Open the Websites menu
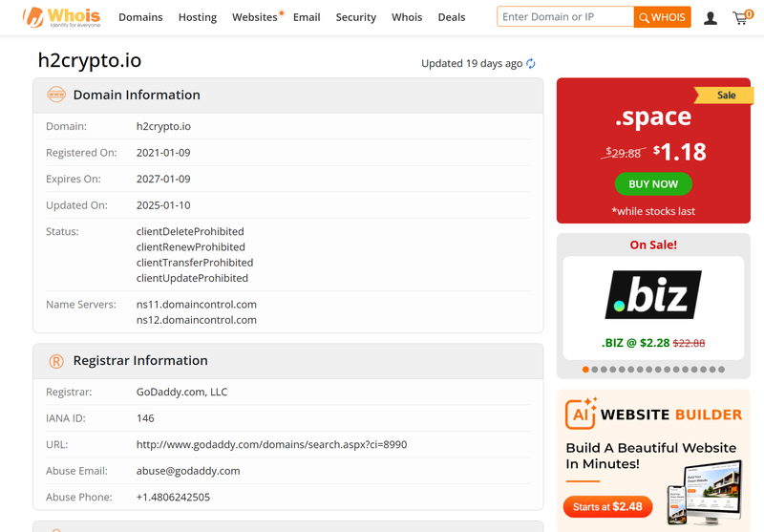Image resolution: width=764 pixels, height=532 pixels. tap(255, 17)
